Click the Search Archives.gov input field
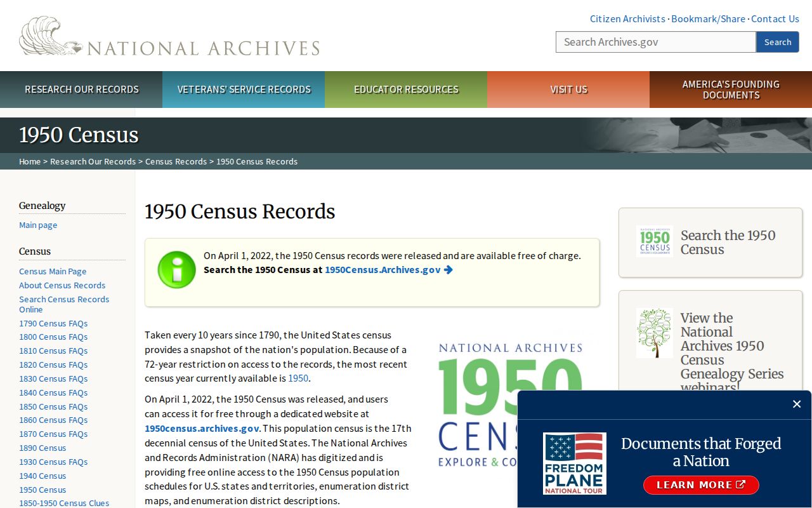 pyautogui.click(x=656, y=42)
